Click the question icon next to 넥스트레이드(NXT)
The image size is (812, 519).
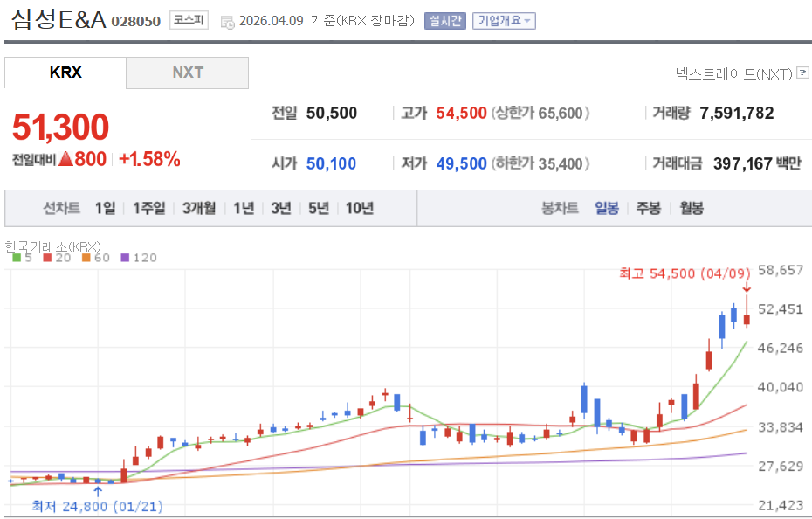pos(802,73)
